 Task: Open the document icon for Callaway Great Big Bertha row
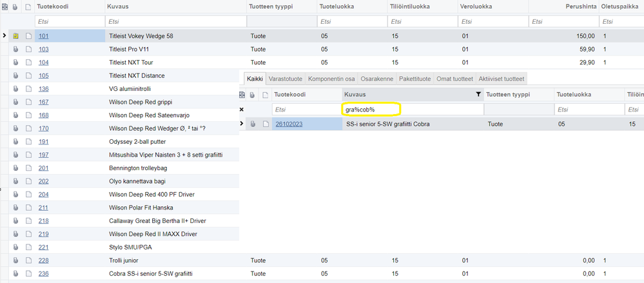[28, 221]
